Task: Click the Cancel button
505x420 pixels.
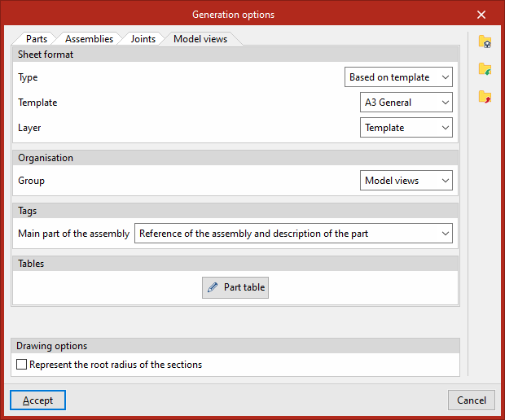Action: 471,400
